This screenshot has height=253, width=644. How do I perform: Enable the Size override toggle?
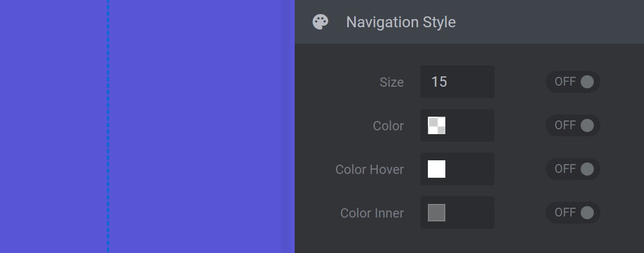tap(573, 82)
